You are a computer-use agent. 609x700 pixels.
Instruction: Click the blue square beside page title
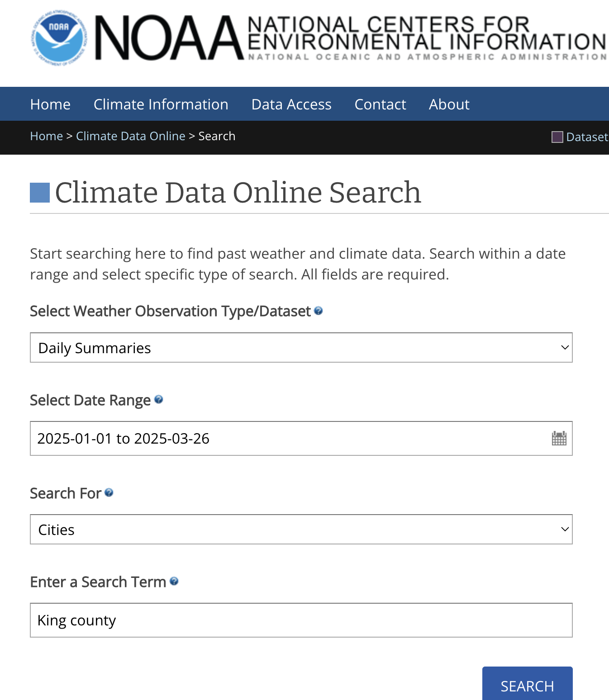tap(40, 193)
